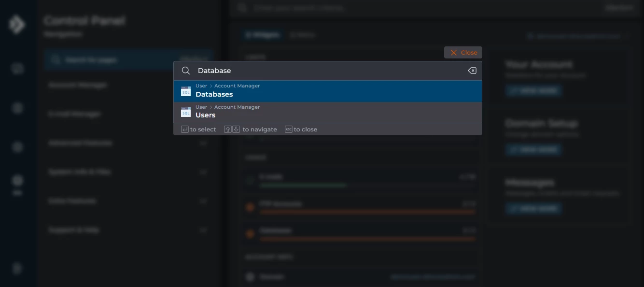The height and width of the screenshot is (287, 644).
Task: Click the magnifying glass in the search popup
Action: (186, 71)
